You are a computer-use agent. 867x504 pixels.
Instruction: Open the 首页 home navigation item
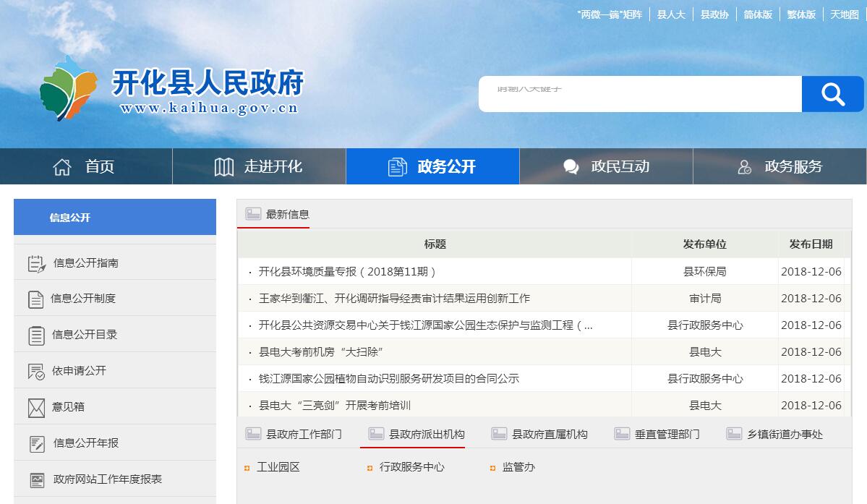[85, 167]
